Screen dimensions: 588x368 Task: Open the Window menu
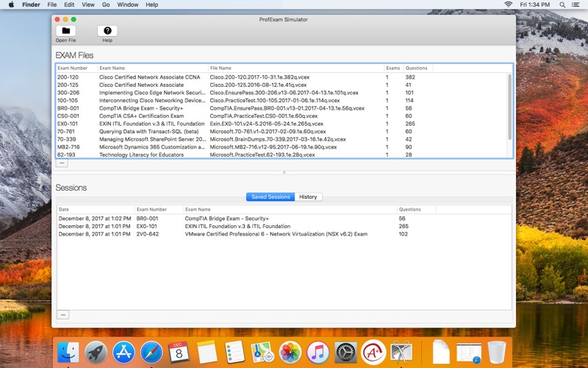click(127, 4)
